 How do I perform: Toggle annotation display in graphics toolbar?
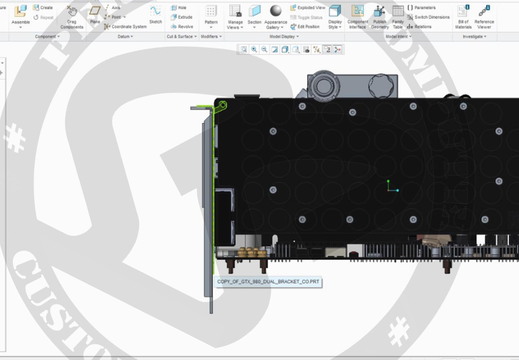pyautogui.click(x=327, y=50)
